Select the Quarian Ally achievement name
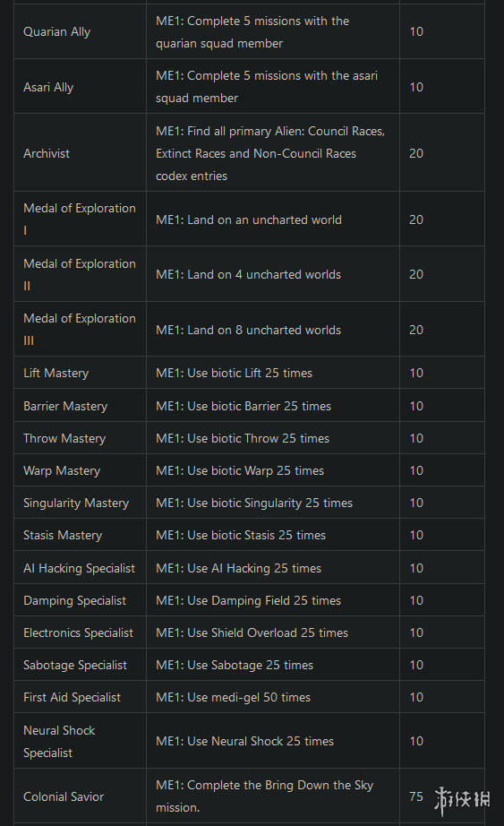 (57, 32)
